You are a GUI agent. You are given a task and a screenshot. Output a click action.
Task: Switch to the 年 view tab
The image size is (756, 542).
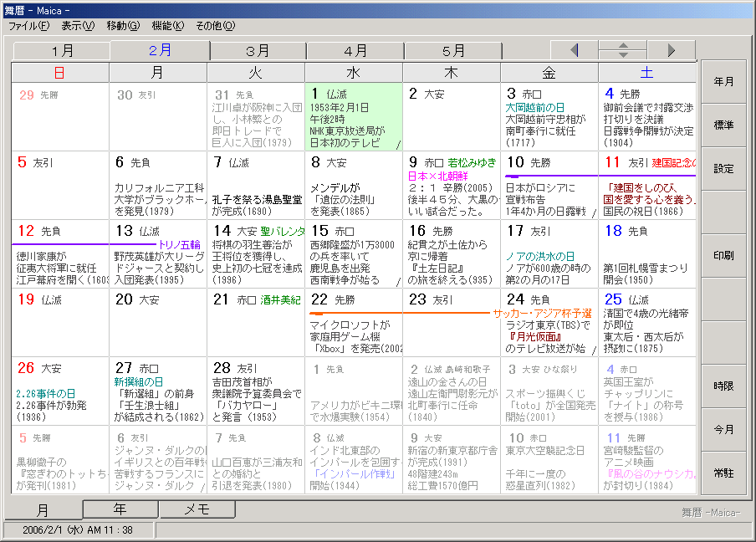[x=120, y=509]
